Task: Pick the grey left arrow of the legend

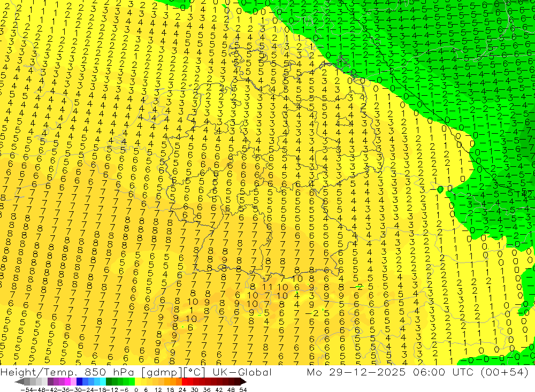Action: pyautogui.click(x=19, y=381)
